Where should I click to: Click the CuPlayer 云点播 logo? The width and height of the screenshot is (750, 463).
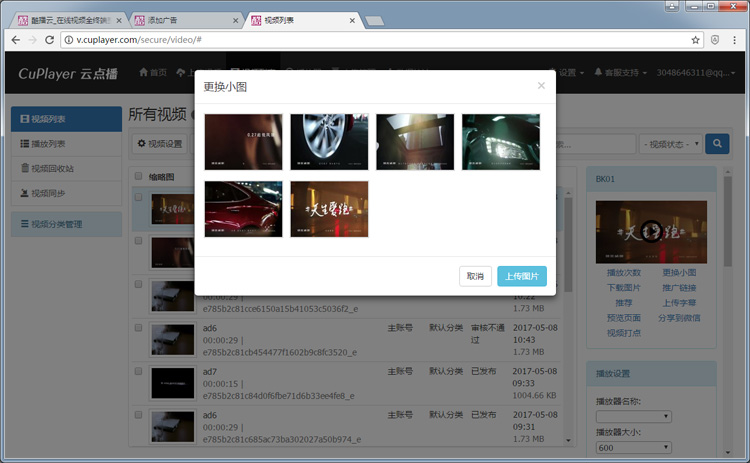pos(70,73)
